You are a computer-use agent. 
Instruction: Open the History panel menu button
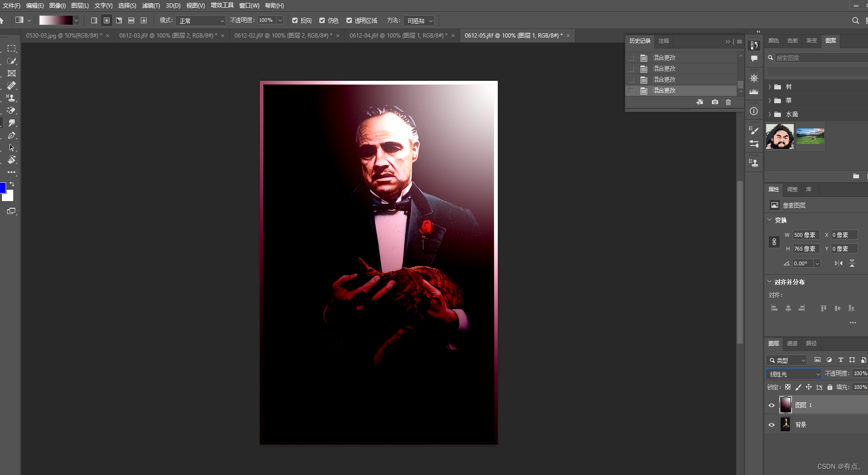tap(740, 42)
